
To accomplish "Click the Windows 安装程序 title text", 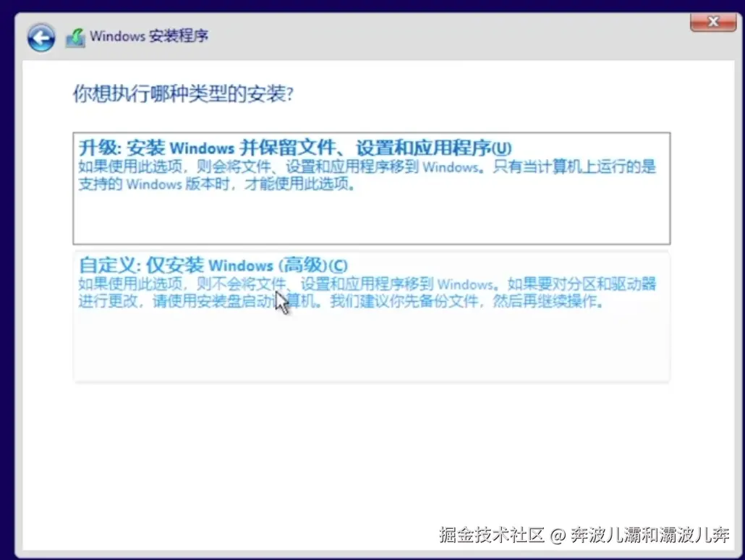I will point(149,36).
